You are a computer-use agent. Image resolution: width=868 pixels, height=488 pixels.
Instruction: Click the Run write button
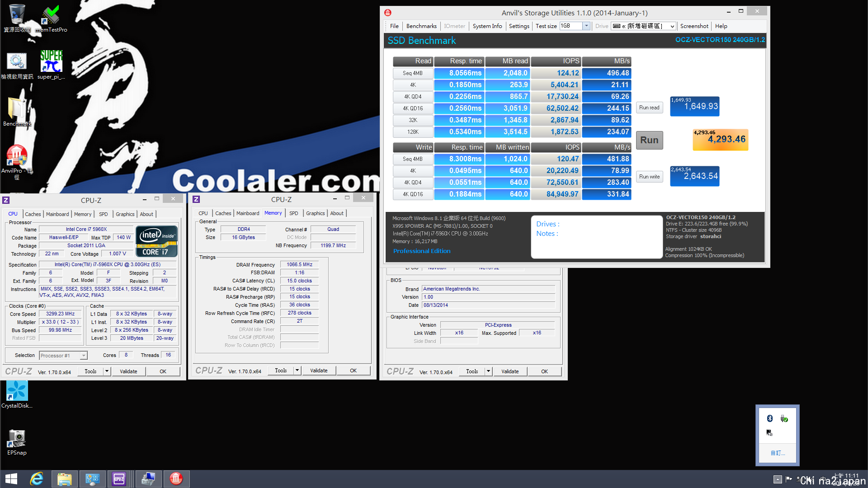(x=649, y=177)
